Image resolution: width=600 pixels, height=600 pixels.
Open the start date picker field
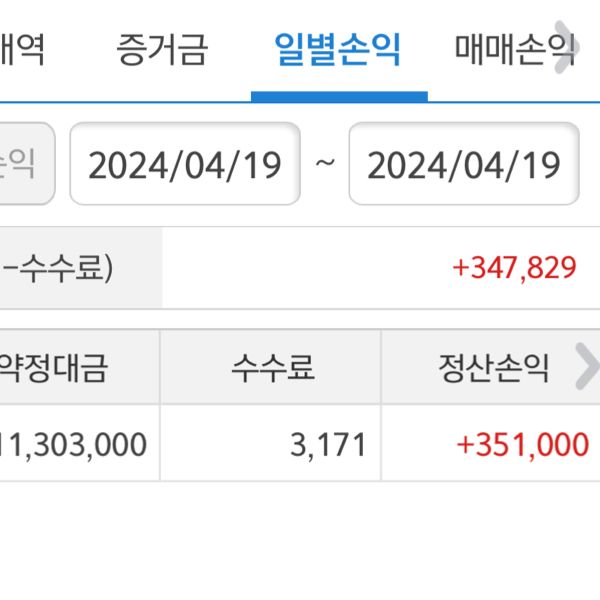point(185,165)
